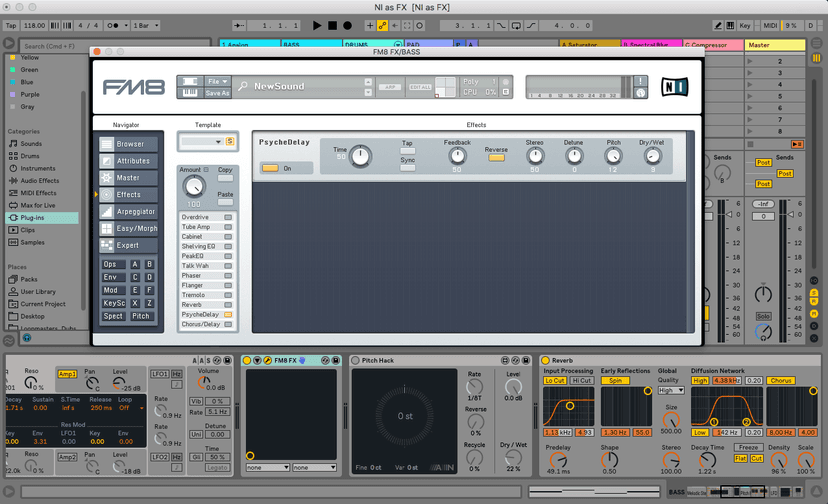
Task: Click the effects Paste button
Action: (x=225, y=202)
